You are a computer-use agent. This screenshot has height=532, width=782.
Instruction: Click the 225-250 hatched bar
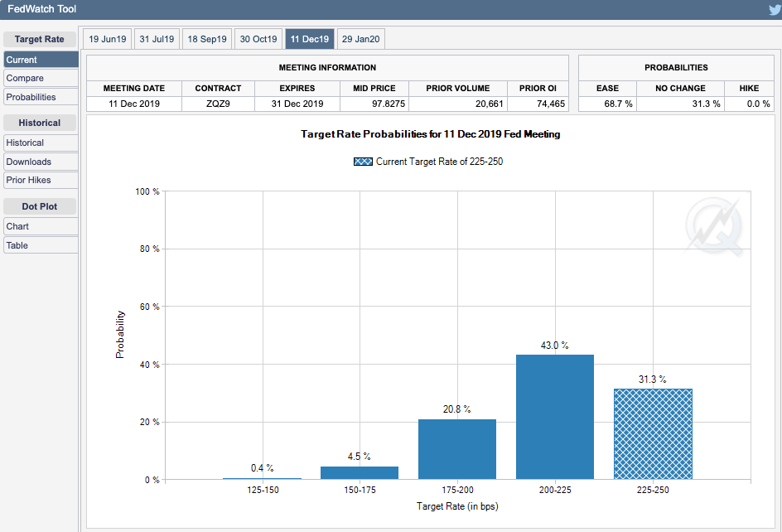tap(653, 433)
